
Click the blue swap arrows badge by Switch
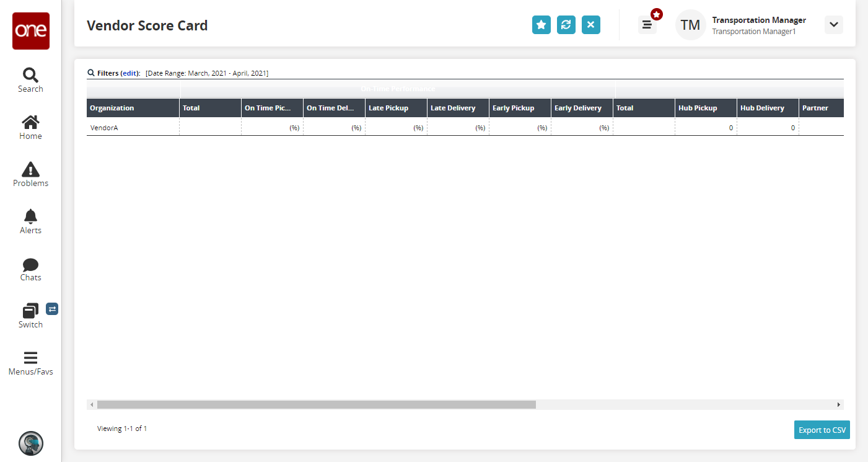tap(52, 309)
